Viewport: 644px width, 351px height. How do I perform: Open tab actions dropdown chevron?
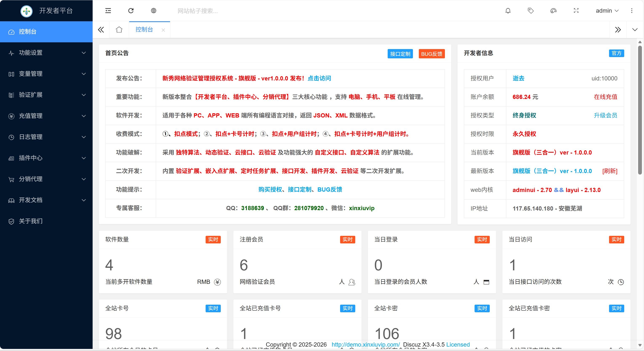pos(635,29)
